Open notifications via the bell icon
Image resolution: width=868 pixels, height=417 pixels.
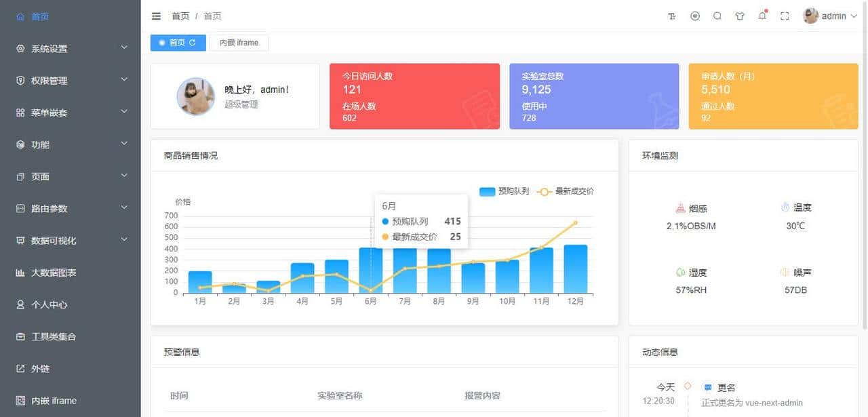(762, 16)
